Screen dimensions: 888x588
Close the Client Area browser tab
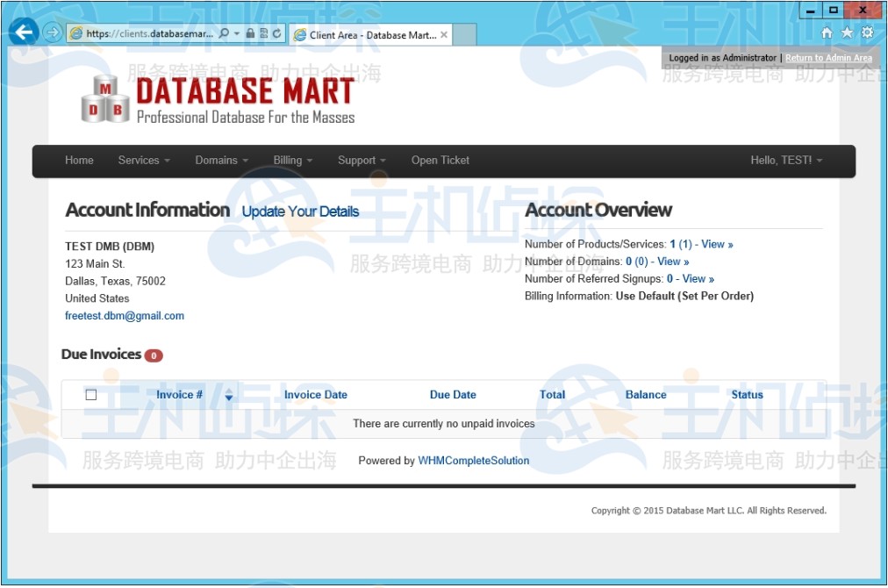tap(444, 35)
